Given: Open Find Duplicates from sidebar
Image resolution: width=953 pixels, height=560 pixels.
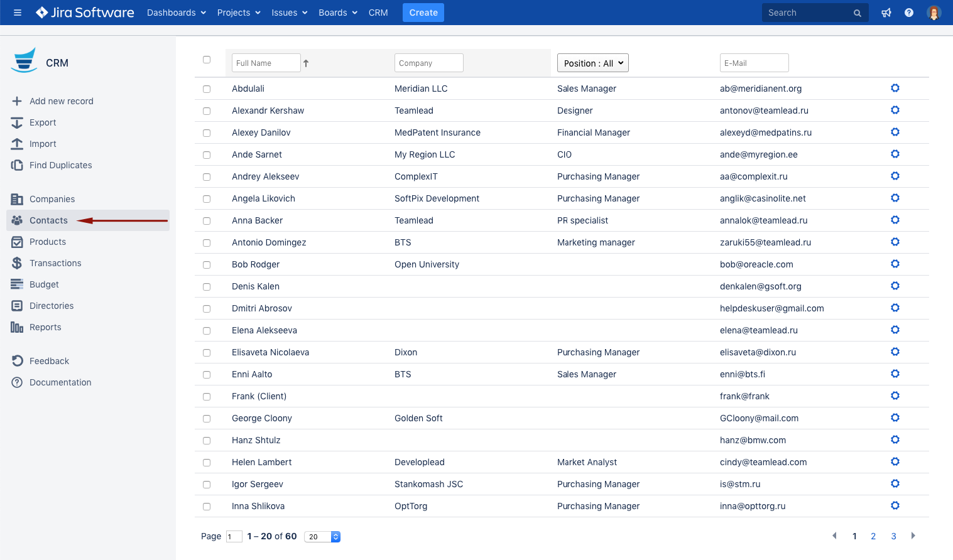Looking at the screenshot, I should click(60, 165).
